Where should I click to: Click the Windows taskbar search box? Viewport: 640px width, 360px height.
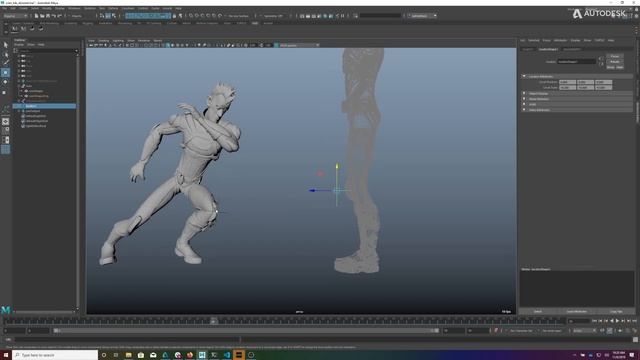56,355
